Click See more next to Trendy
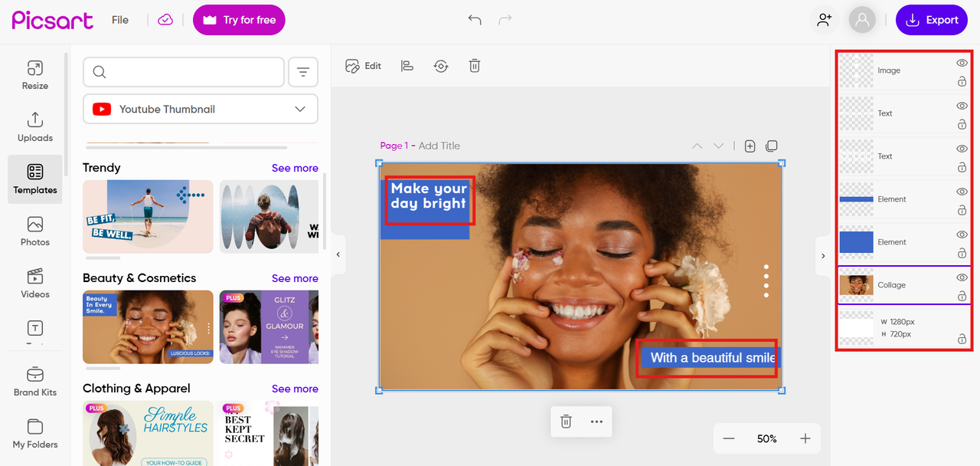 click(x=295, y=168)
